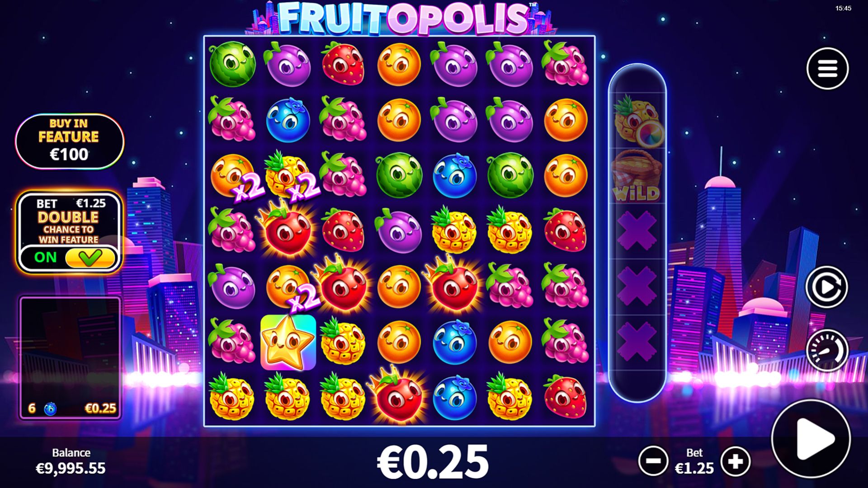
Task: Click the Fruitopolis logo title
Action: [401, 18]
